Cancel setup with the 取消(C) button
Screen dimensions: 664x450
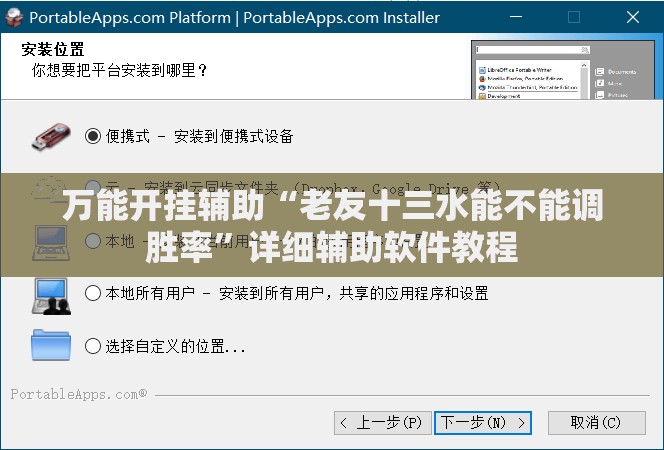pos(597,422)
